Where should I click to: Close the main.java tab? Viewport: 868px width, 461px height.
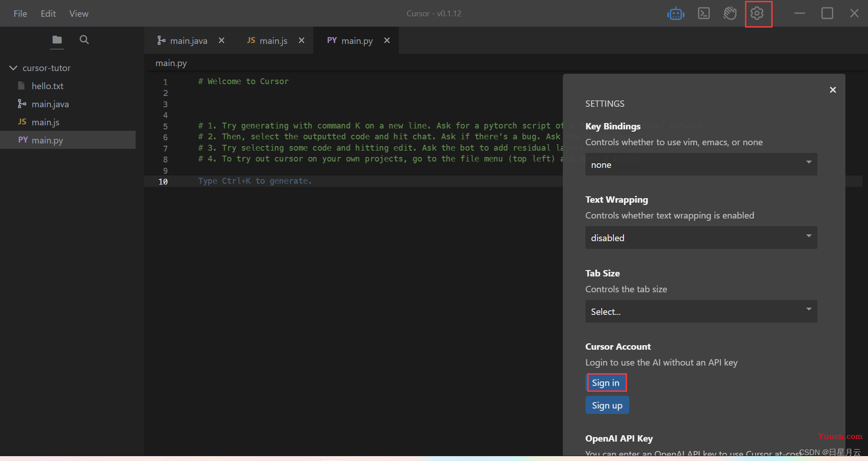[x=222, y=40]
